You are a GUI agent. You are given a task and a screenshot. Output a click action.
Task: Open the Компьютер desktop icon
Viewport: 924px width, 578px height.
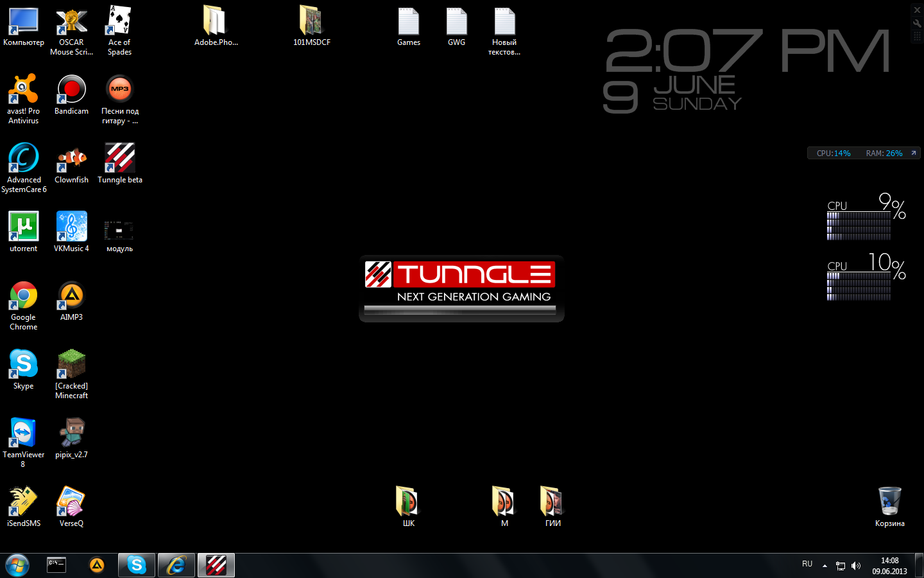24,27
